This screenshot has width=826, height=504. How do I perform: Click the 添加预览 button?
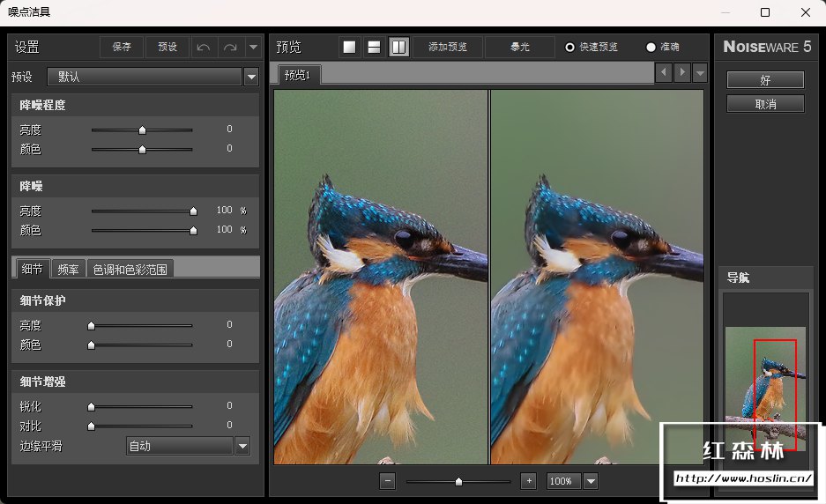click(x=448, y=48)
